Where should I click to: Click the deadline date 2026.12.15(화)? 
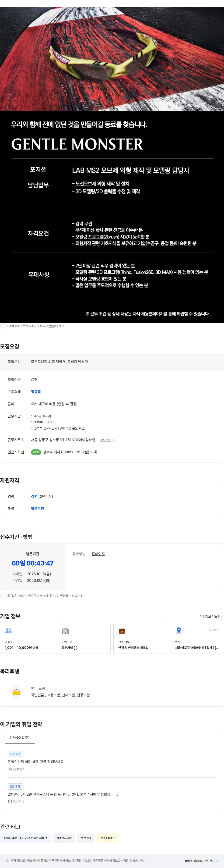pyautogui.click(x=39, y=581)
